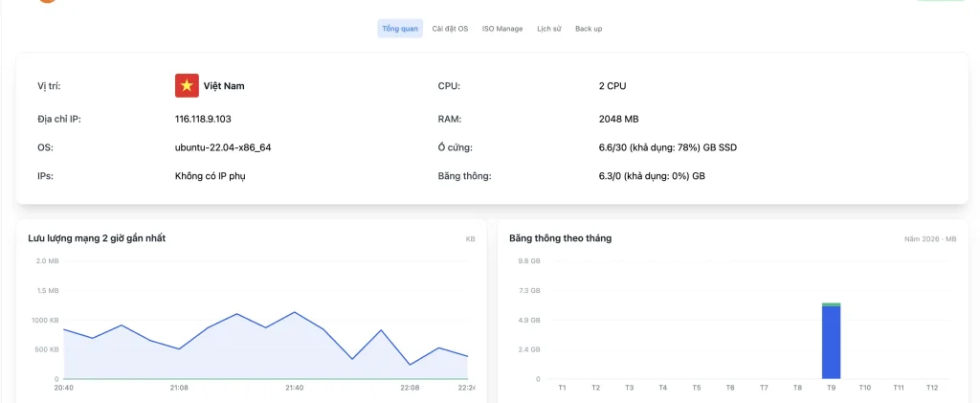Screen dimensions: 980x403
Task: Click the 2.0 MB axis label
Action: point(48,260)
